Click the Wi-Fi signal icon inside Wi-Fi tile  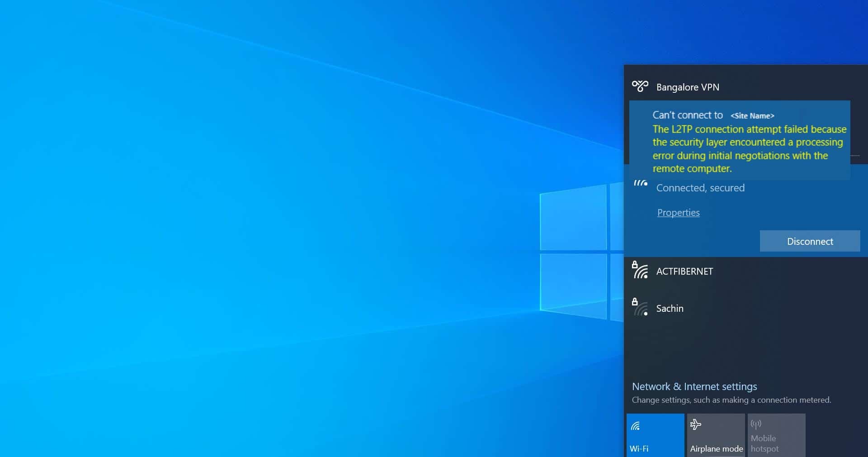coord(636,426)
